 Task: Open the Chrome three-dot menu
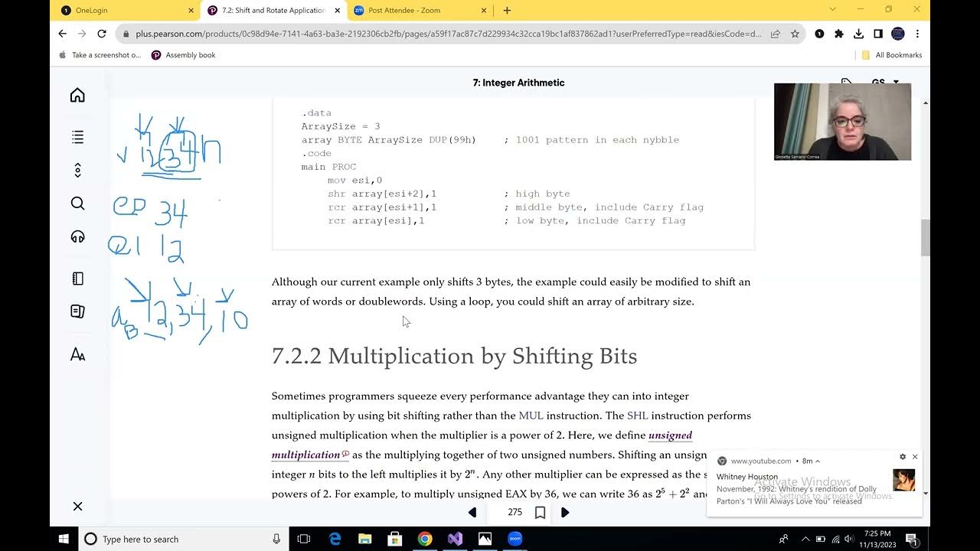click(917, 34)
